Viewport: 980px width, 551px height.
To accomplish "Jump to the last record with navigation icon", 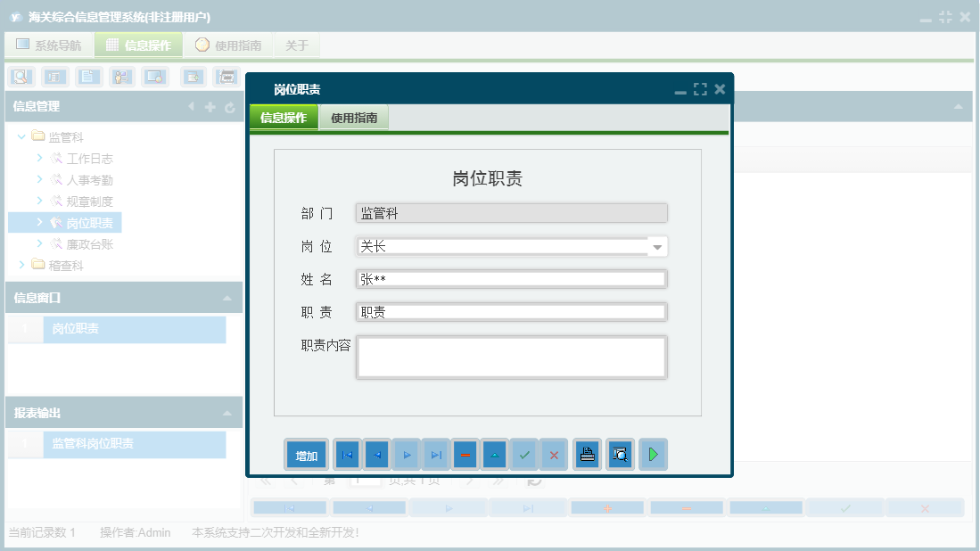I will pyautogui.click(x=436, y=454).
